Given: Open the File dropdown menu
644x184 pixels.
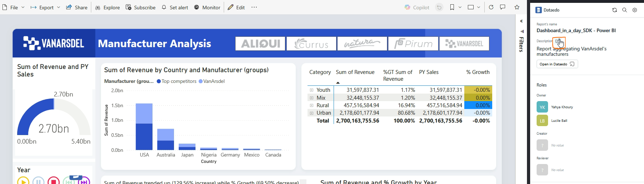Looking at the screenshot, I should tap(14, 8).
